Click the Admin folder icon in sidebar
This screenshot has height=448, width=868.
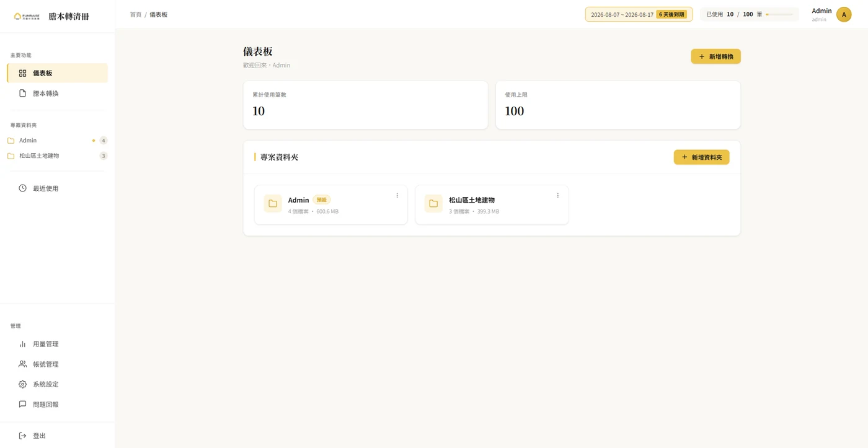pos(11,141)
